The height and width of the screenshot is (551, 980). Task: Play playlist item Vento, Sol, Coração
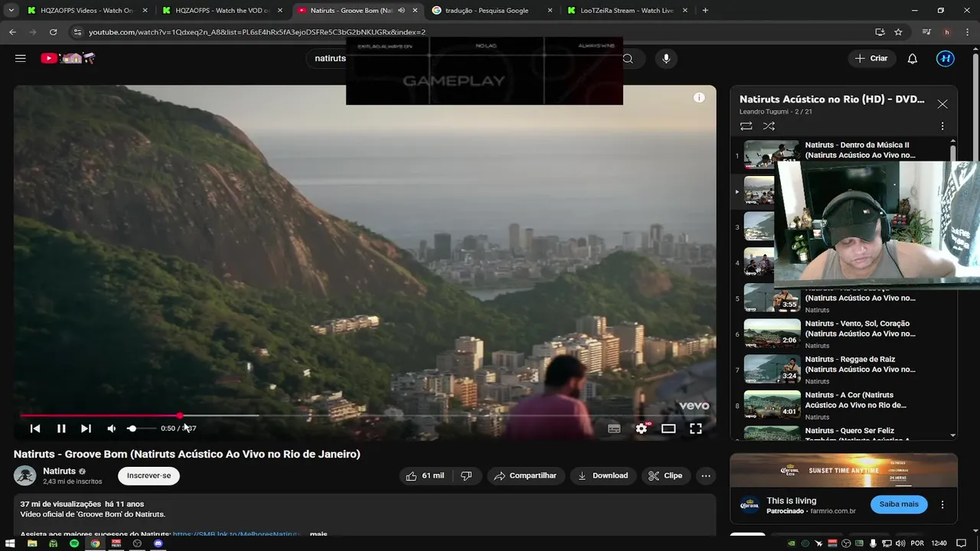coord(841,334)
